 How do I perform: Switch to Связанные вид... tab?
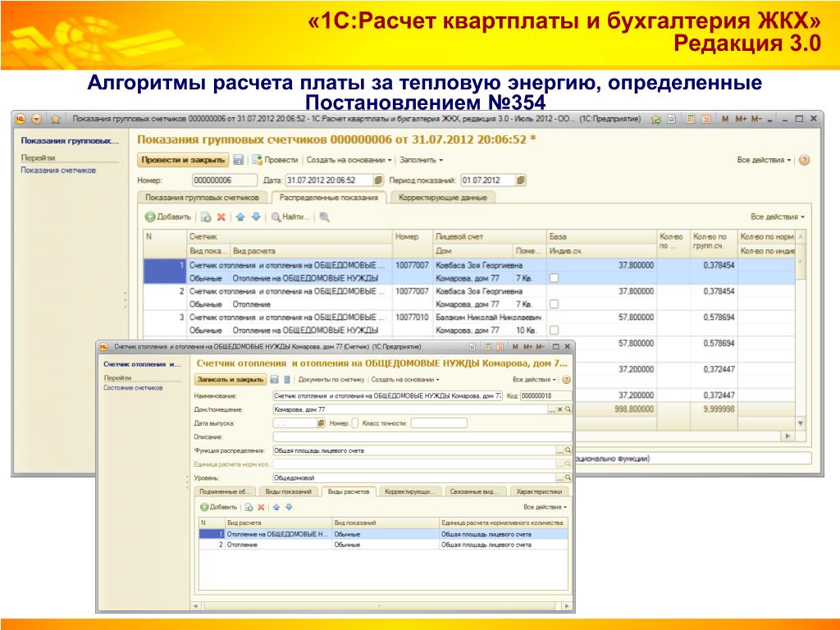[473, 491]
